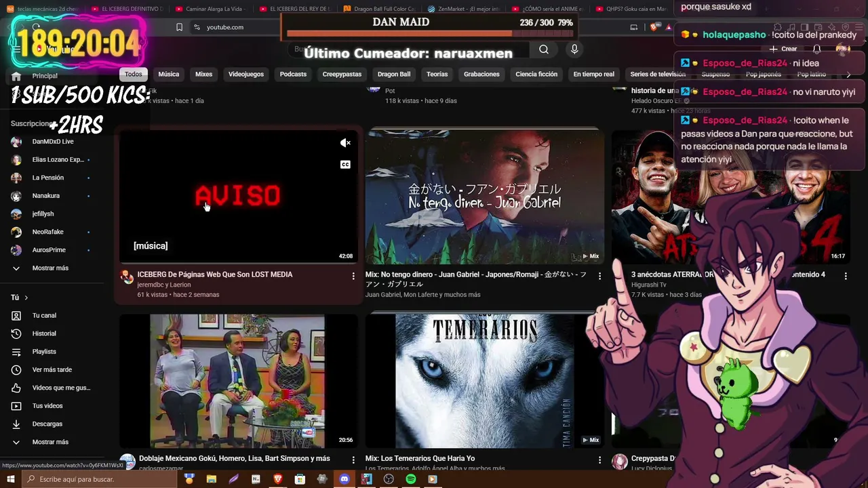
Task: Select the Grabaciones filter chip
Action: pos(481,75)
